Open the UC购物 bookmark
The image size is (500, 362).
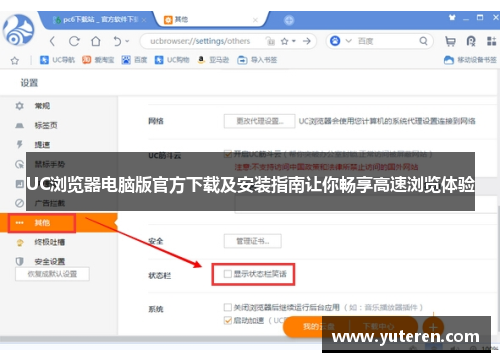[172, 60]
